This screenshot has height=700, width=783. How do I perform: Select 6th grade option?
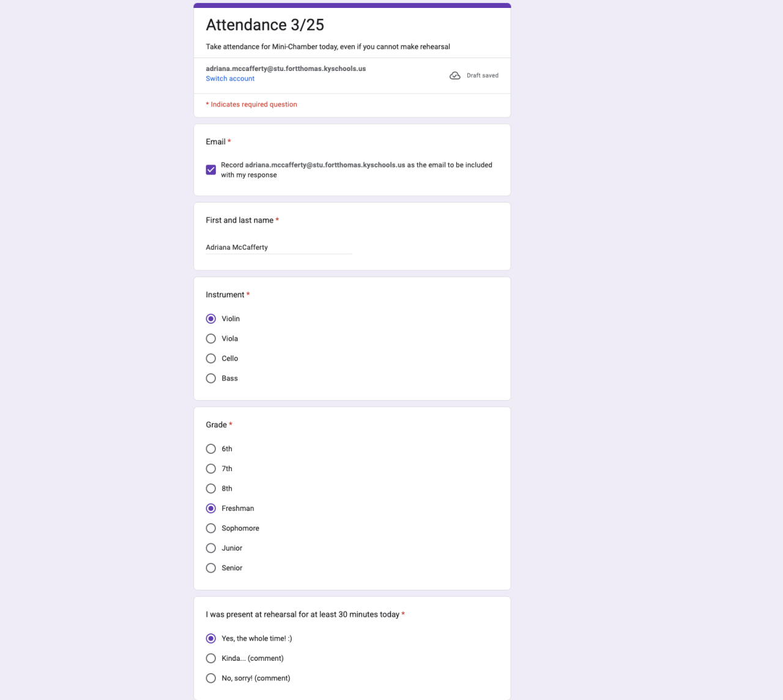[x=211, y=449]
